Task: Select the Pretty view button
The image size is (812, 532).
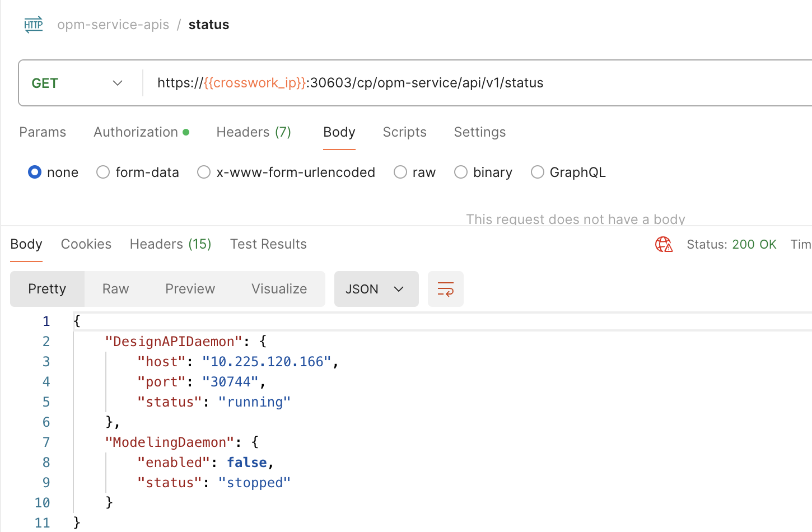Action: click(x=47, y=289)
